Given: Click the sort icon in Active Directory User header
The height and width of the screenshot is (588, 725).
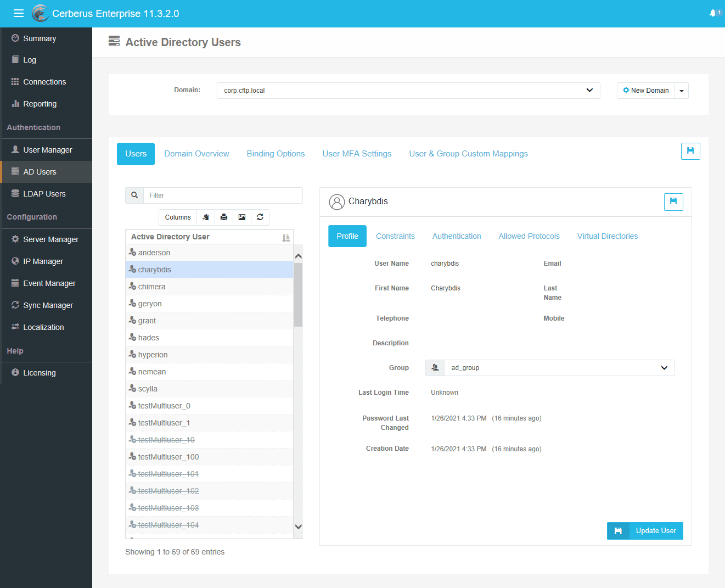Looking at the screenshot, I should tap(285, 237).
